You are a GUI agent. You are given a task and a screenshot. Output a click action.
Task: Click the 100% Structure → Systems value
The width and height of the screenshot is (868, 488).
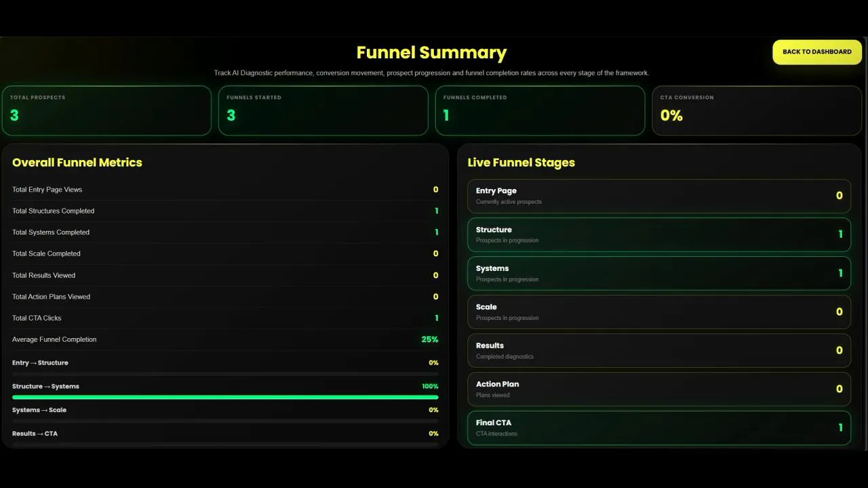tap(430, 386)
